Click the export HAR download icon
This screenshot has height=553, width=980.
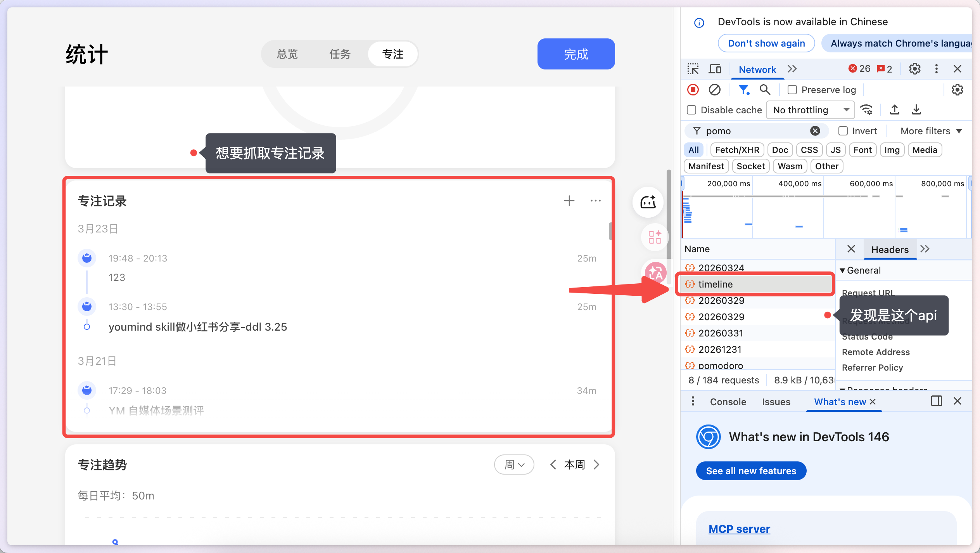(x=916, y=110)
